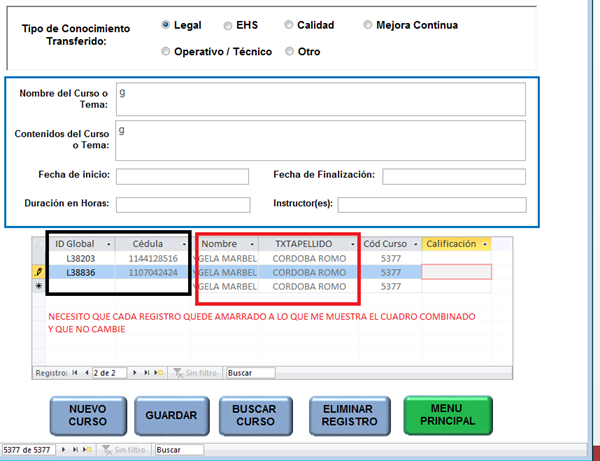The width and height of the screenshot is (600, 461).
Task: Click the green MENU PRINCIPAL button
Action: [448, 416]
